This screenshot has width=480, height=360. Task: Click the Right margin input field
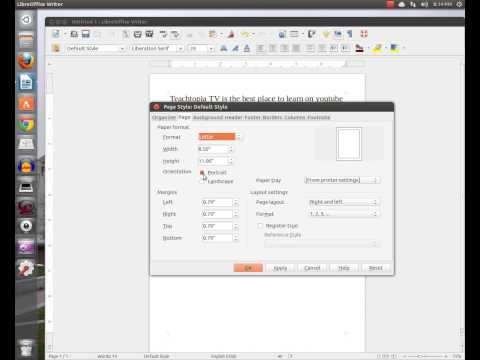[x=217, y=214]
